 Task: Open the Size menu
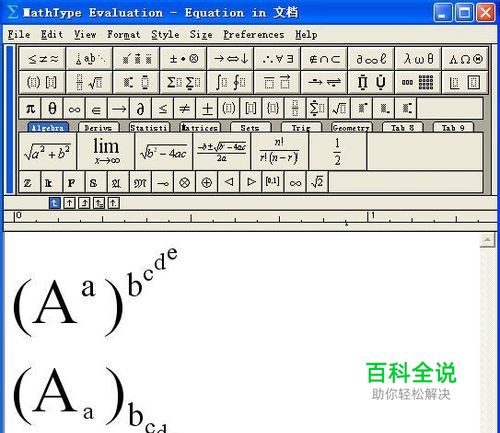point(201,34)
